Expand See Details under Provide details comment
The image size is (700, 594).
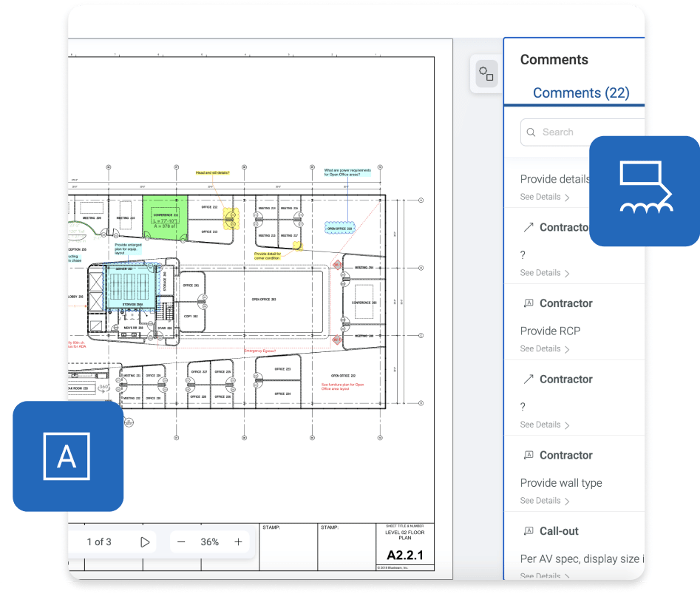pos(545,197)
